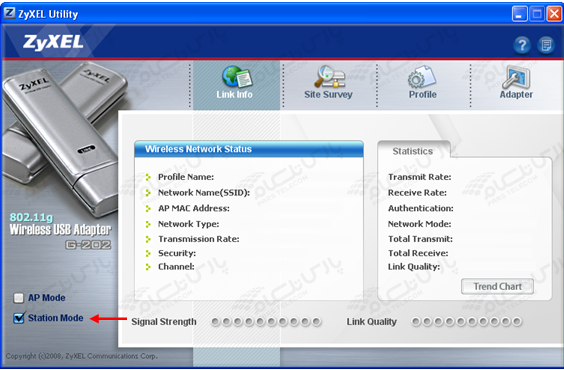564x370 pixels.
Task: Select the Receive Rate: label
Action: (417, 193)
